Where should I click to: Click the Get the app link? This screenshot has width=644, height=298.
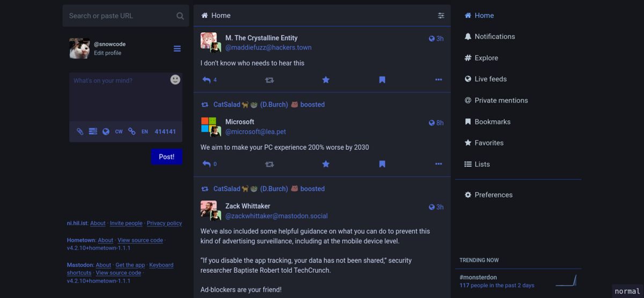(x=130, y=265)
